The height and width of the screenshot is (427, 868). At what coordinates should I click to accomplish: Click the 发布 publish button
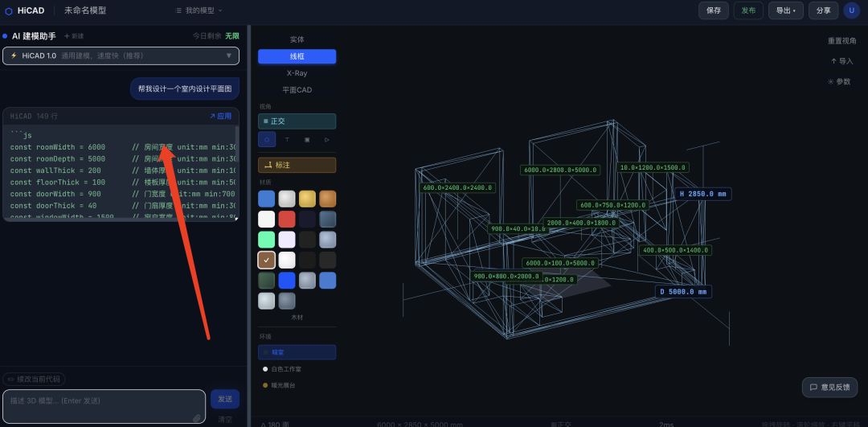[748, 10]
